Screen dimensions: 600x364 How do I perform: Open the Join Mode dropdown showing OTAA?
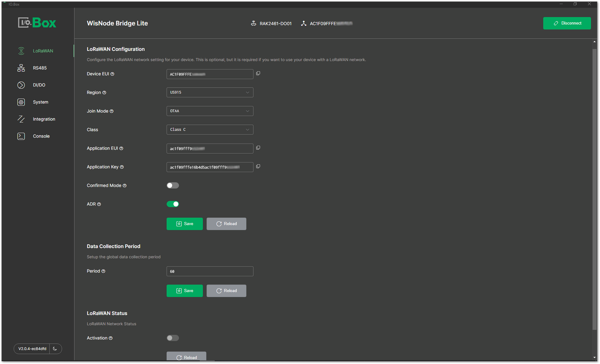tap(210, 111)
